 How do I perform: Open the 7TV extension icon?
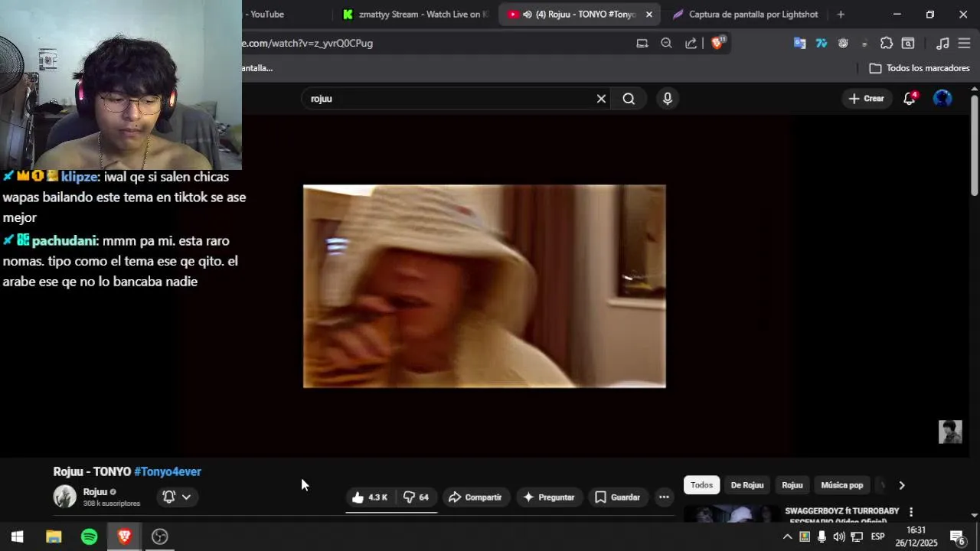coord(822,44)
